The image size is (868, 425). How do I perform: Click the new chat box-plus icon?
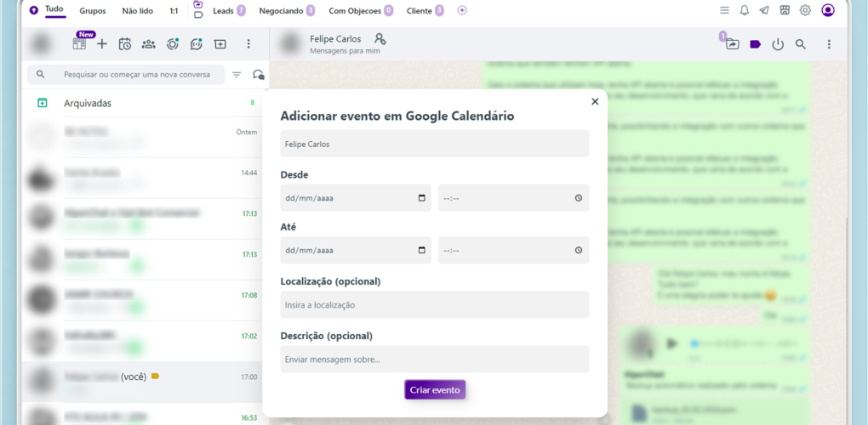(x=220, y=44)
